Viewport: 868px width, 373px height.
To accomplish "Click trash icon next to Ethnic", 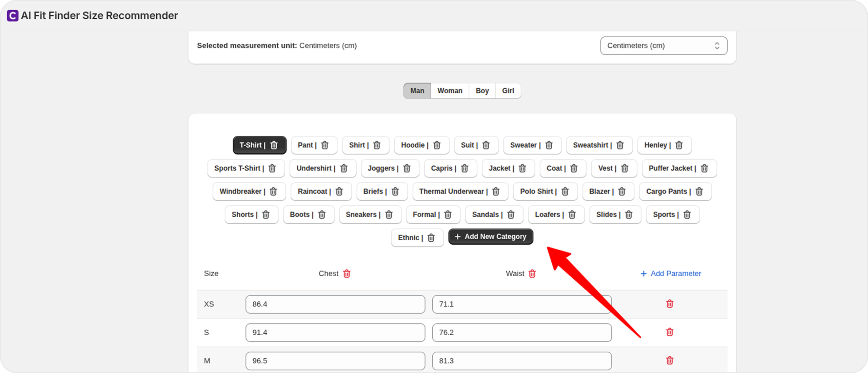I will point(431,238).
